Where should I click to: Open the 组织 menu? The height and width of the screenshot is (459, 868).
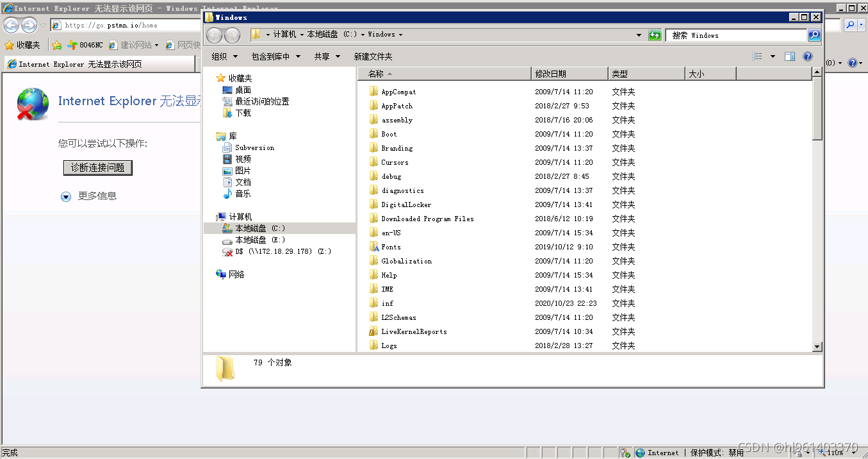tap(224, 56)
